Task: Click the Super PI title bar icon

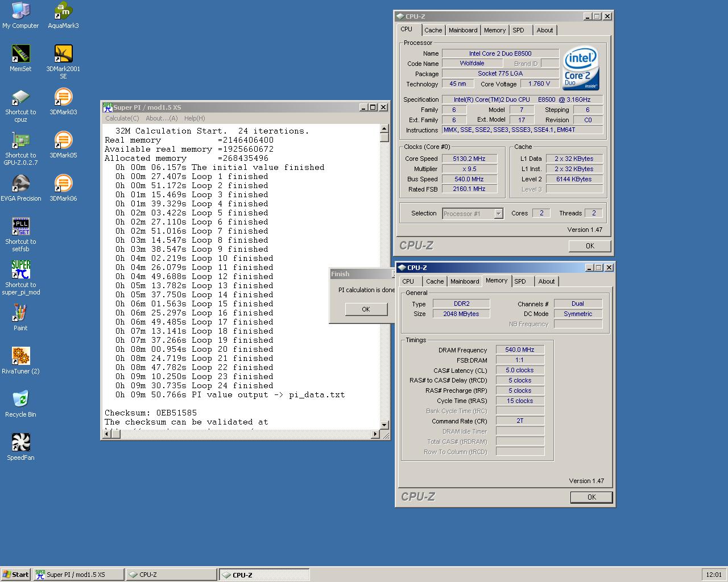Action: point(107,107)
